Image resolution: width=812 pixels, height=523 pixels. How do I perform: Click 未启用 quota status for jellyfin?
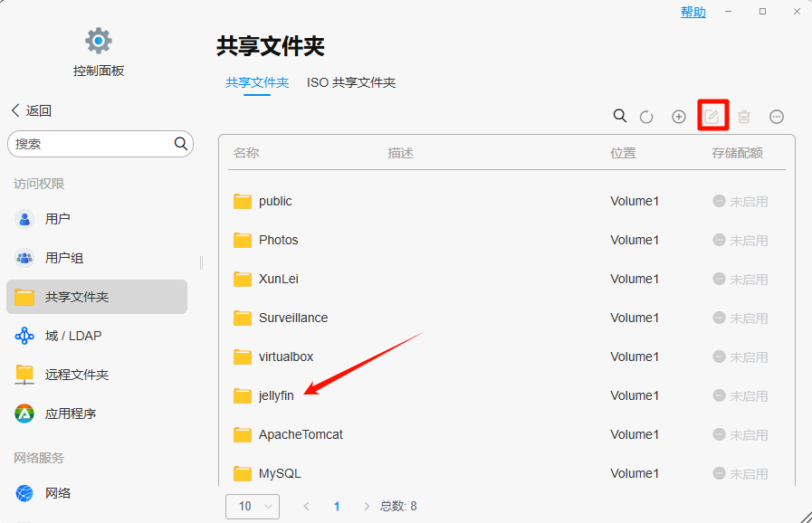point(740,396)
